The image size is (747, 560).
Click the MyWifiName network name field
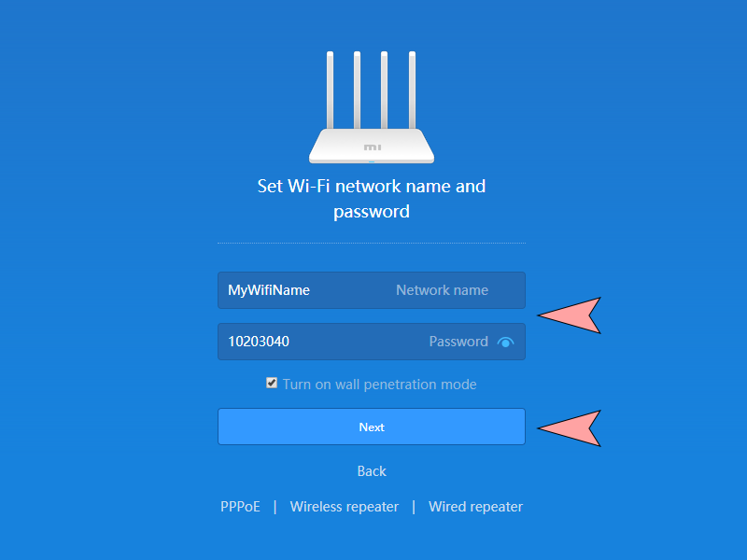(372, 290)
